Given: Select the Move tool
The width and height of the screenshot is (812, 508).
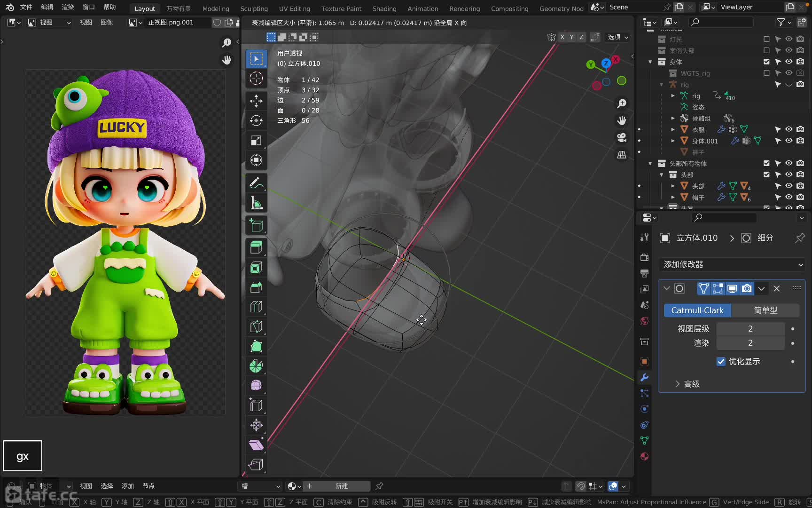Looking at the screenshot, I should pyautogui.click(x=256, y=101).
